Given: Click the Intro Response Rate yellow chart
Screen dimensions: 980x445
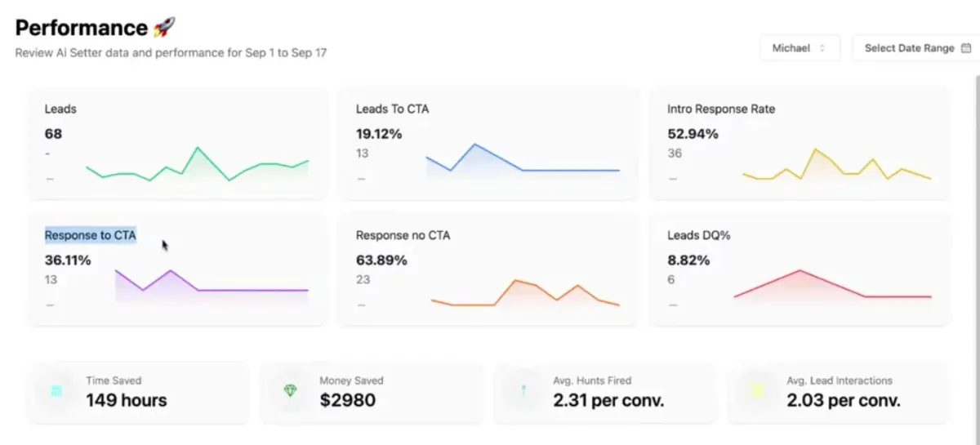Looking at the screenshot, I should tap(836, 164).
